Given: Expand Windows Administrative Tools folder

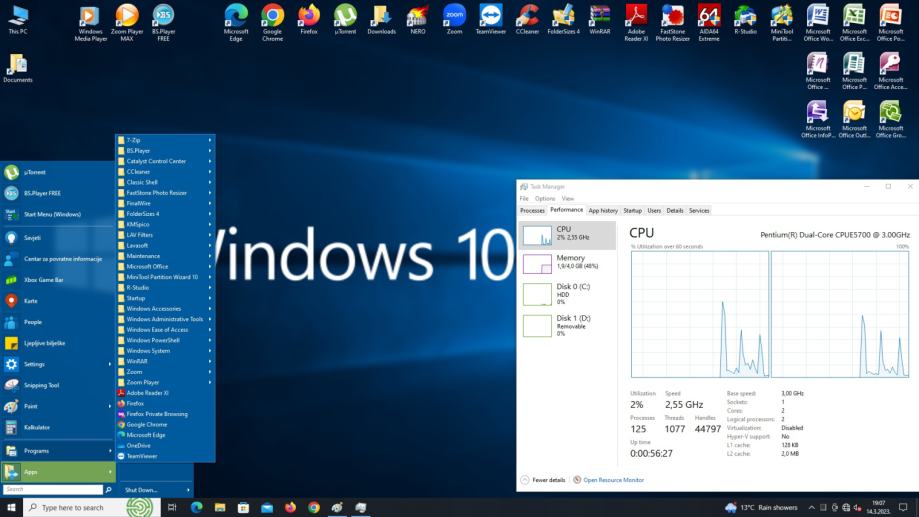Looking at the screenshot, I should 165,319.
